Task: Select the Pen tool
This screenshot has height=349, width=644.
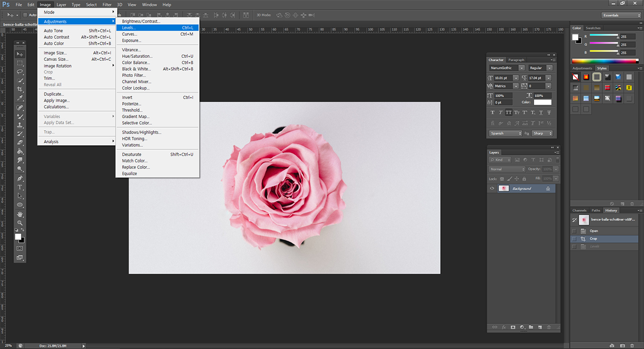Action: point(20,179)
